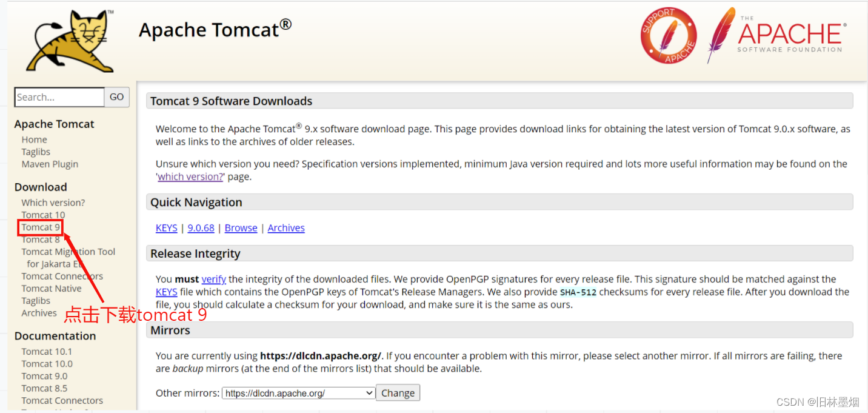Viewport: 868px width, 413px height.
Task: Go to Home in sidebar
Action: point(34,139)
